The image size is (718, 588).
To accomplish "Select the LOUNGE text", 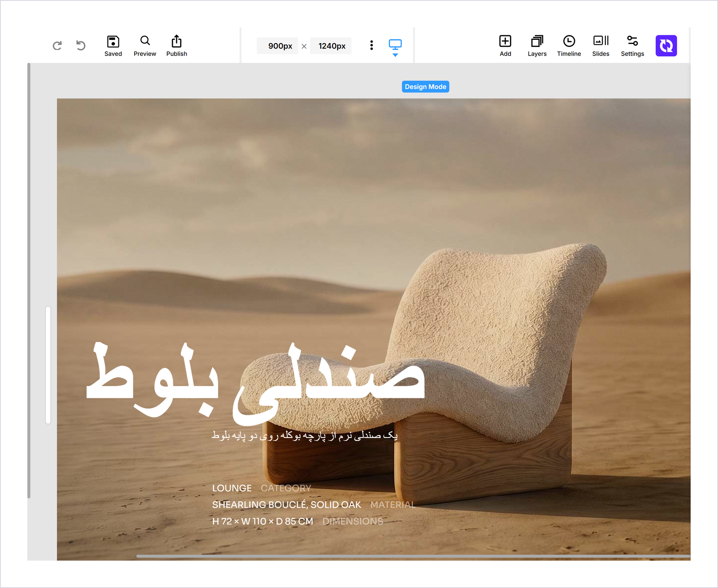I will 232,488.
